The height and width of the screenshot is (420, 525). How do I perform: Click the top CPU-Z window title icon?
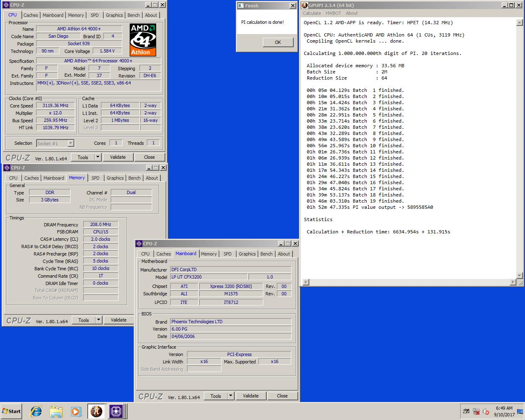7,5
